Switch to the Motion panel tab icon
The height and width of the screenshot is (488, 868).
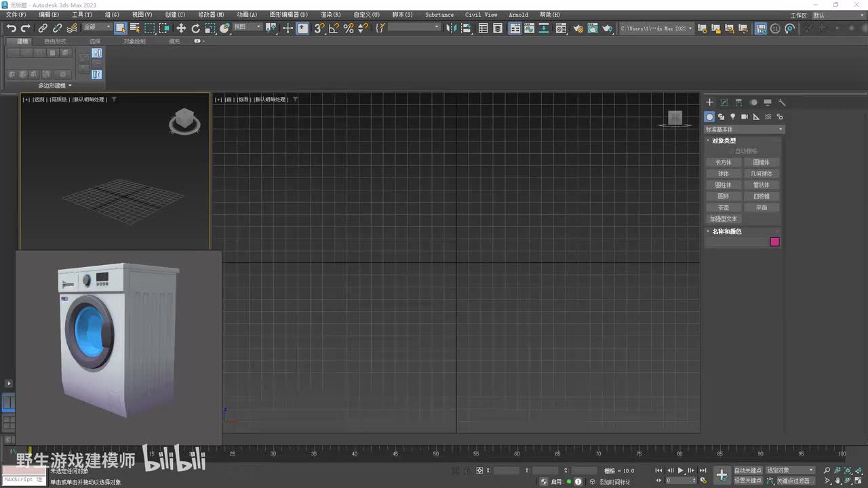753,102
